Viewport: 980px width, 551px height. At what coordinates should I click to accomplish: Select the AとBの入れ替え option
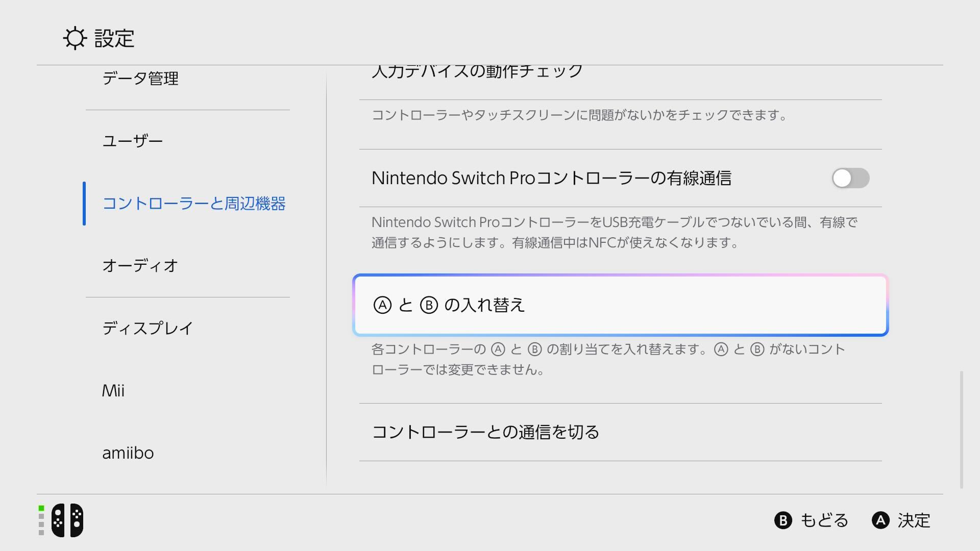coord(620,305)
